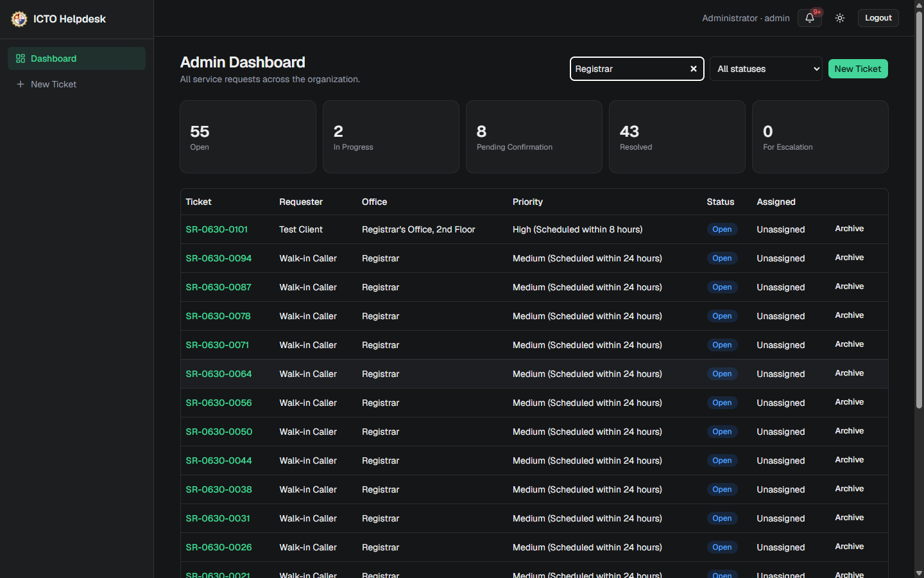Click the Ticket column header
Image resolution: width=924 pixels, height=578 pixels.
click(198, 202)
